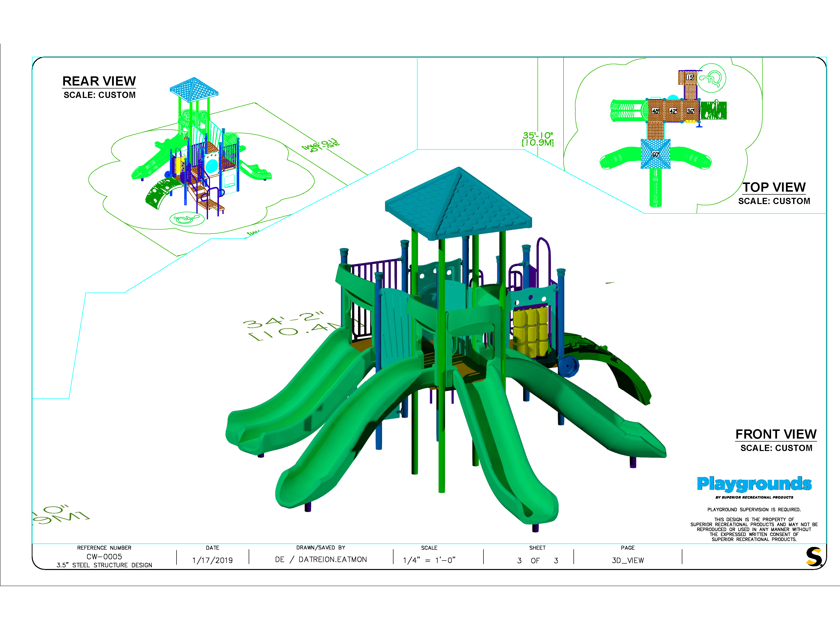This screenshot has width=840, height=630.
Task: Click the TOP VIEW heading
Action: tap(774, 187)
